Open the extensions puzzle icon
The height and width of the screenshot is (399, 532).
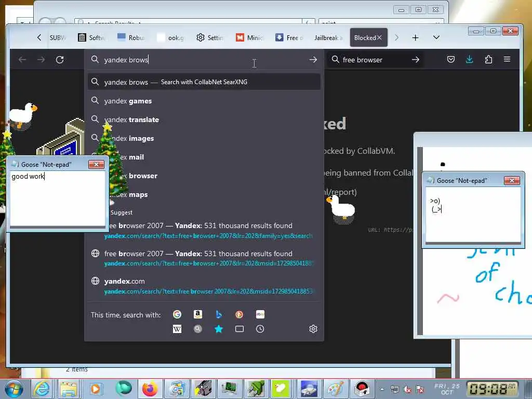coord(488,60)
